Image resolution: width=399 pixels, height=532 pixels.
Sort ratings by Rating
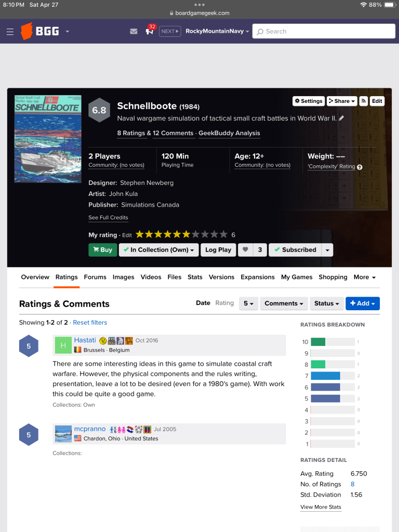point(224,303)
